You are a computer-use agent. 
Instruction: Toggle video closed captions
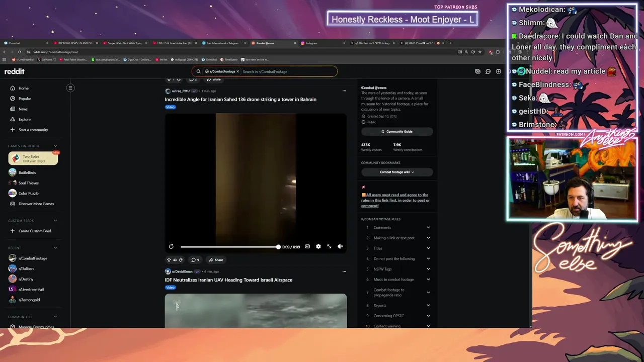pos(307,246)
